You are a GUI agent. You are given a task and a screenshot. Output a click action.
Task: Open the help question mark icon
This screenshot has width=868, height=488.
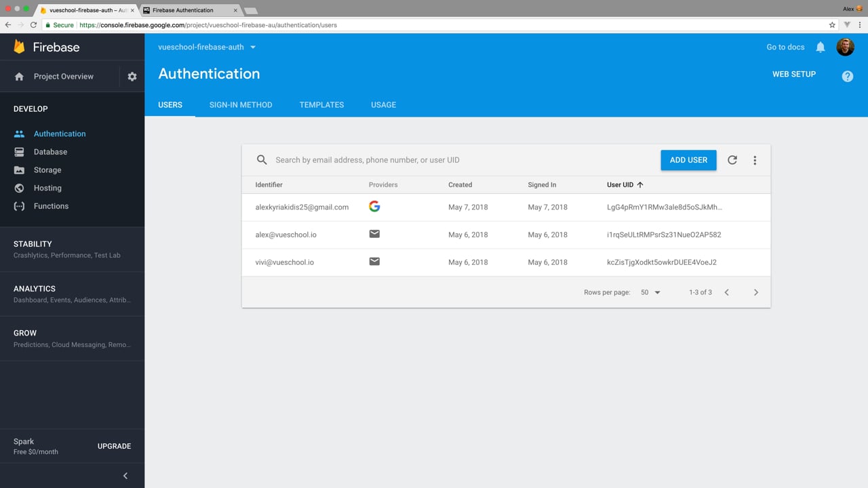point(847,77)
